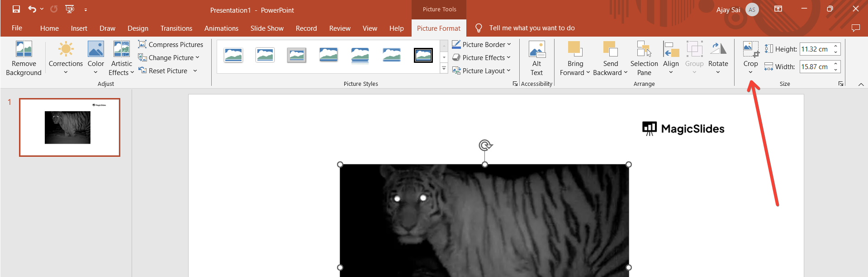Click the MagicSlides logo on the slide
The image size is (868, 277).
click(683, 129)
